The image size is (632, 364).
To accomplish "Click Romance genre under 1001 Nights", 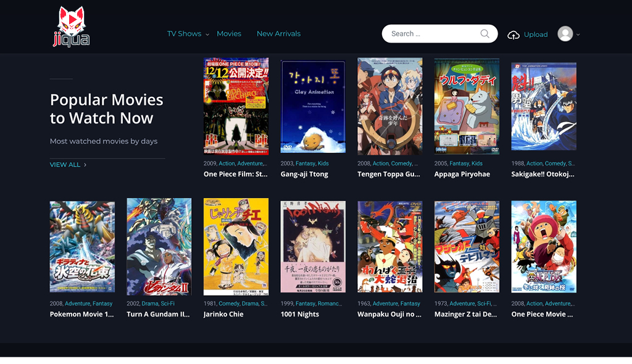I will tap(330, 304).
